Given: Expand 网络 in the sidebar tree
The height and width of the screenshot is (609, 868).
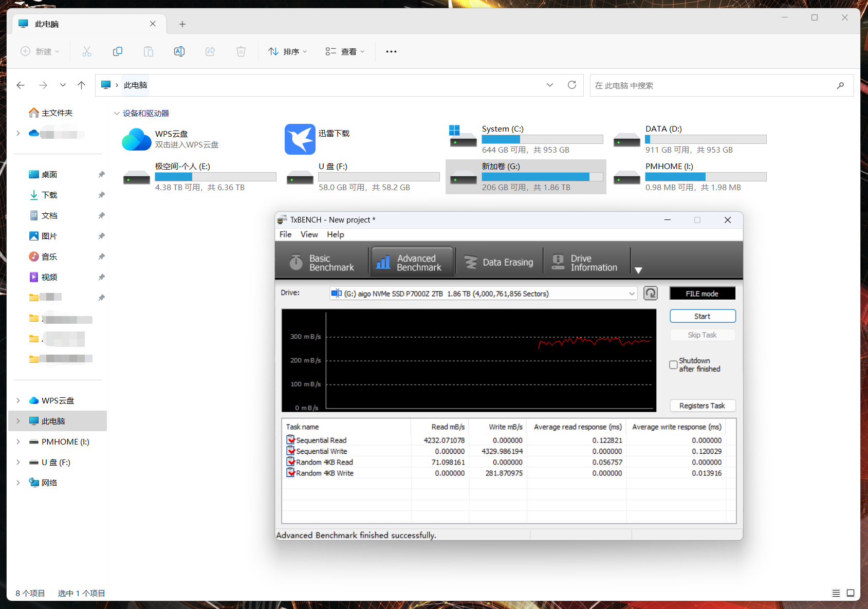Looking at the screenshot, I should (18, 483).
